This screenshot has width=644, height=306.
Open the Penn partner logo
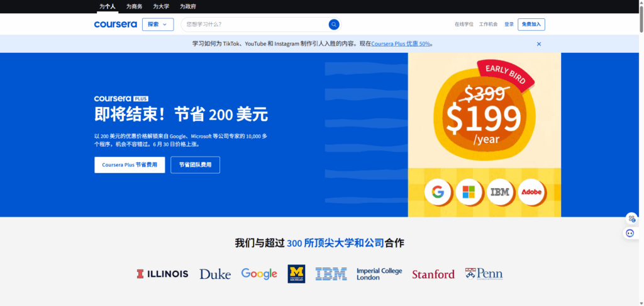484,274
